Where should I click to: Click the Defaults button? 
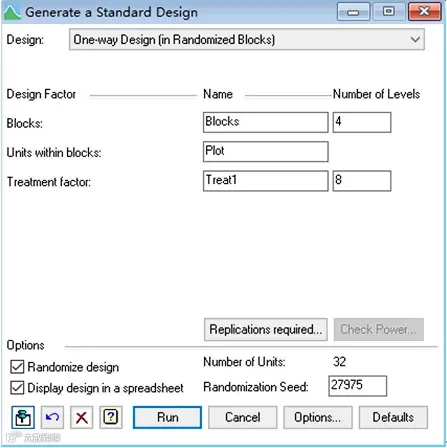pos(393,417)
